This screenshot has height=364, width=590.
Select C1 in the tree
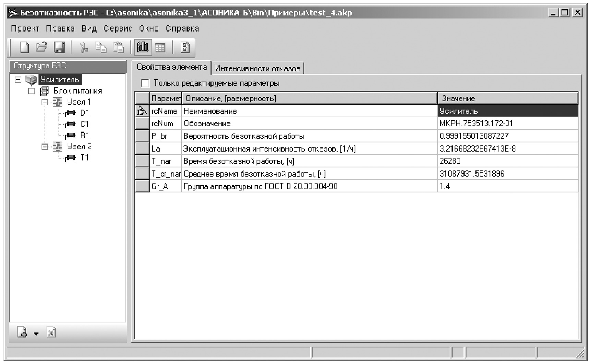84,124
